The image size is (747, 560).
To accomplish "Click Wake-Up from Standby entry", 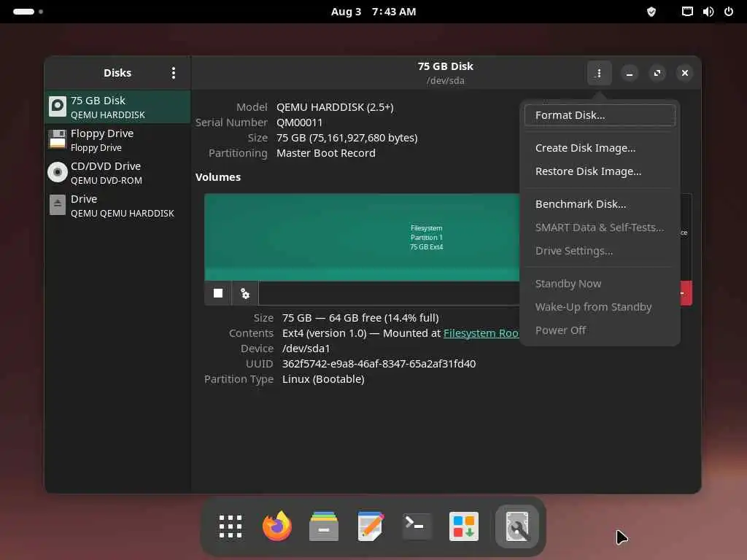I will [x=600, y=307].
